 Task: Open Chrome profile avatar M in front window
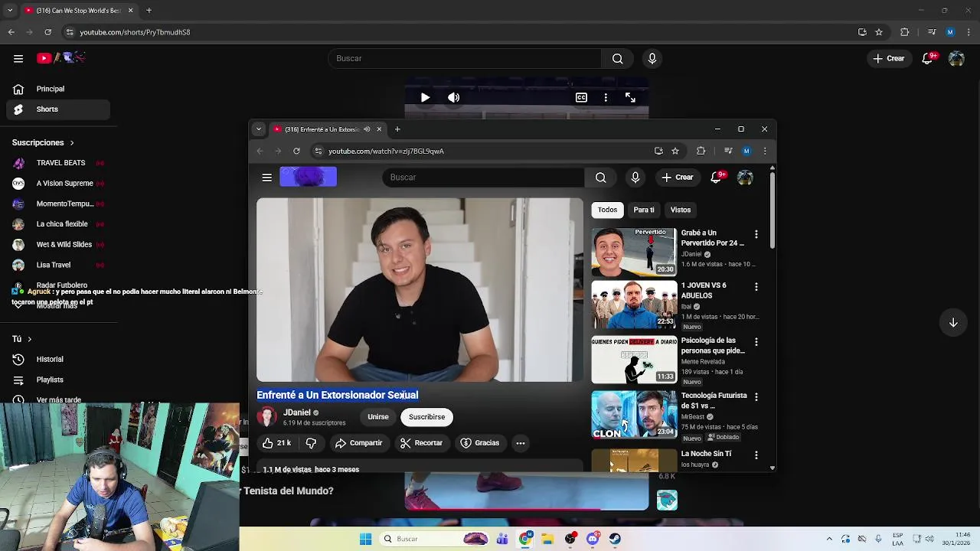point(746,151)
